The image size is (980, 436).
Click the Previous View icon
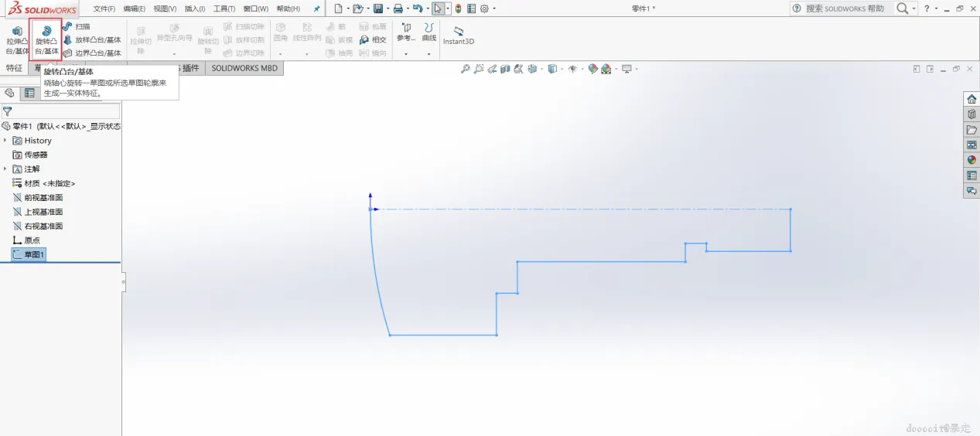click(x=493, y=69)
